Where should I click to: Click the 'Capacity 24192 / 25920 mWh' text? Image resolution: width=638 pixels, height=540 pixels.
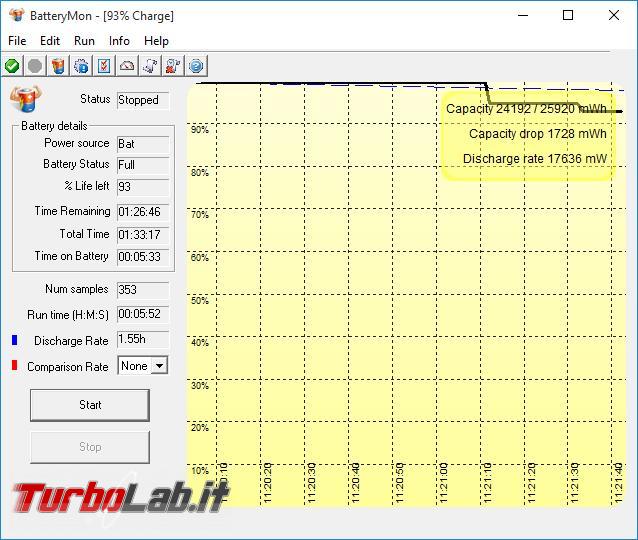(x=526, y=109)
